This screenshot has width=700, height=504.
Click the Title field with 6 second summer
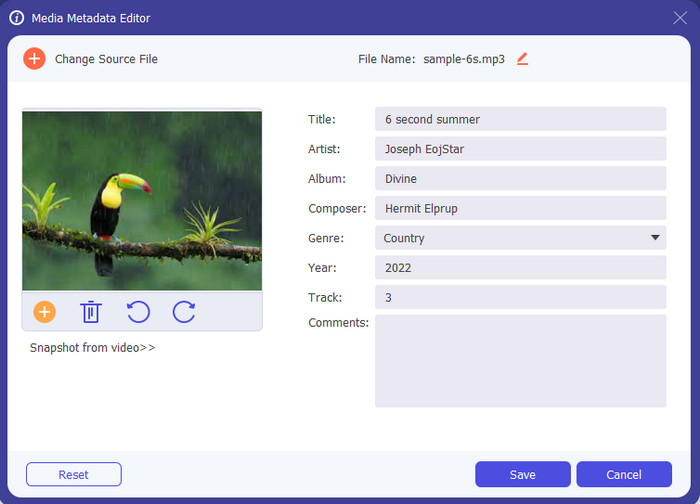point(520,119)
